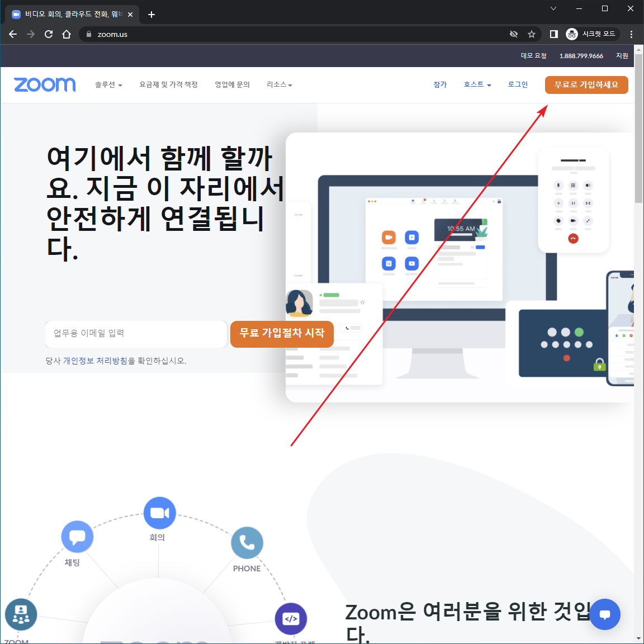Click 데모 요청 in top bar
This screenshot has width=644, height=644.
point(533,56)
